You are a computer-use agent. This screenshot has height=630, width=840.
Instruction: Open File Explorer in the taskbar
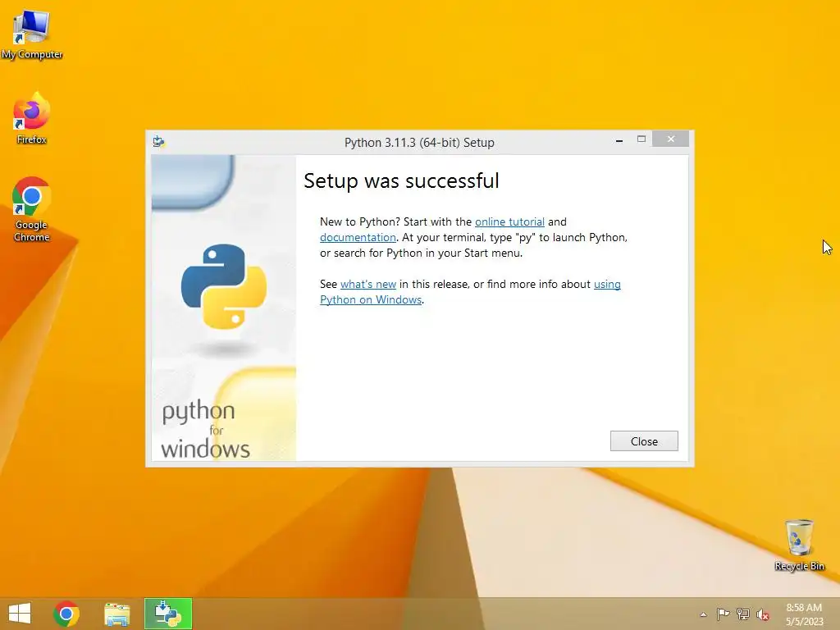(116, 614)
